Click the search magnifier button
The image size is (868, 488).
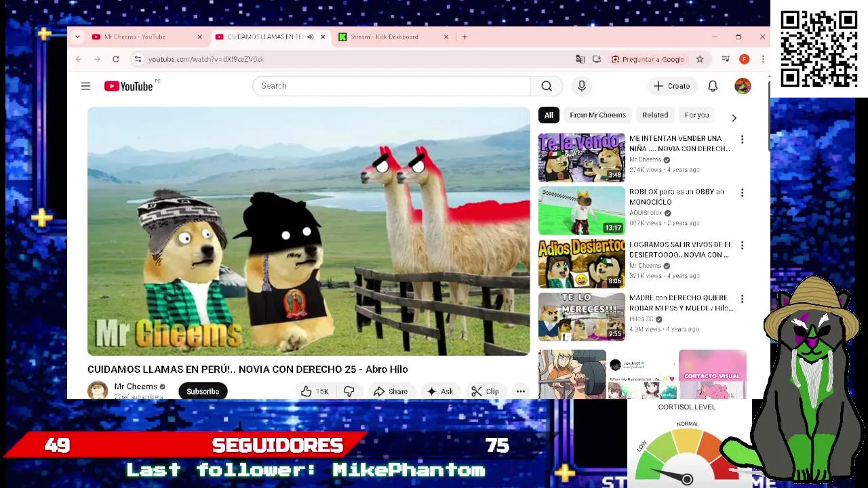coord(547,86)
